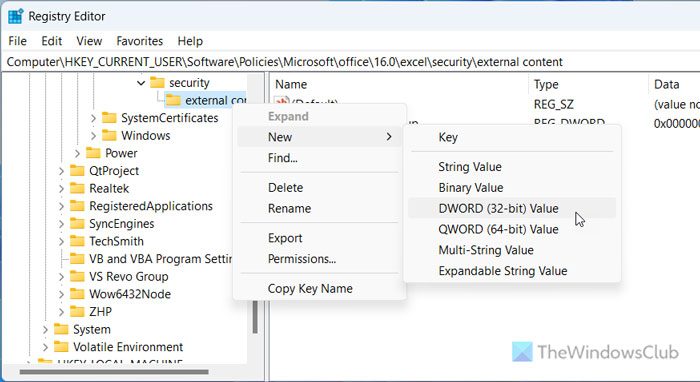Click the tree pane horizontal scrollbar thumb
Viewport: 700px width, 382px height.
pyautogui.click(x=114, y=371)
